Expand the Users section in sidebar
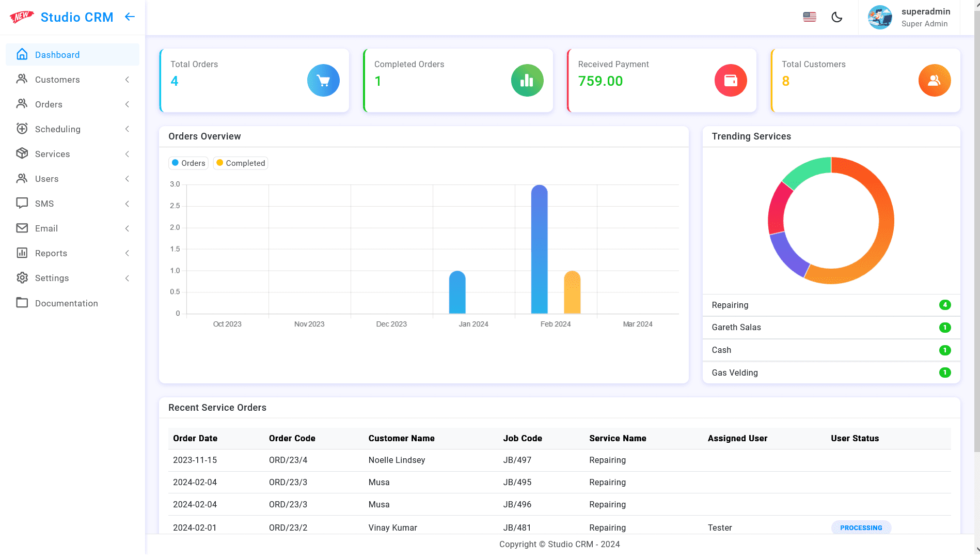 tap(127, 178)
